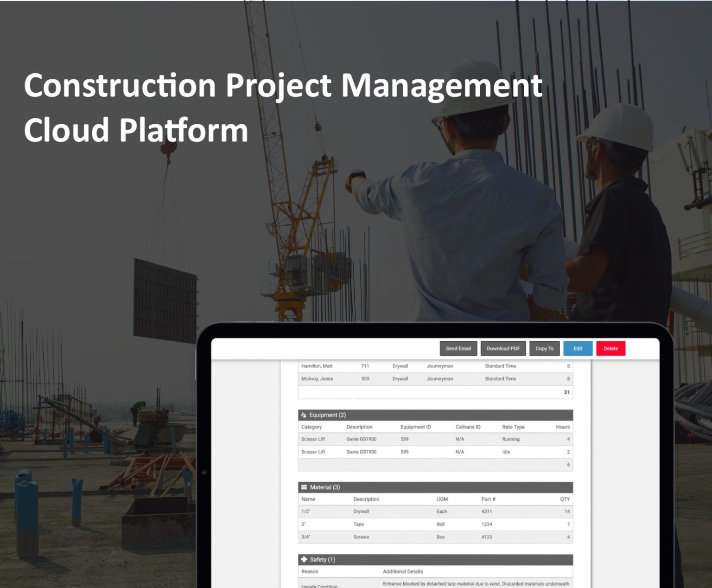Click the red Delete button
The height and width of the screenshot is (588, 712).
tap(610, 349)
